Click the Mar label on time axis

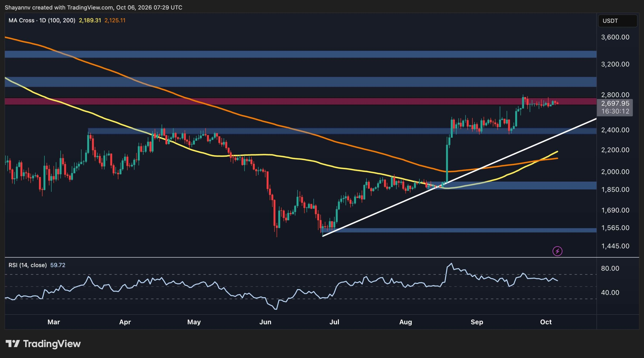[54, 322]
